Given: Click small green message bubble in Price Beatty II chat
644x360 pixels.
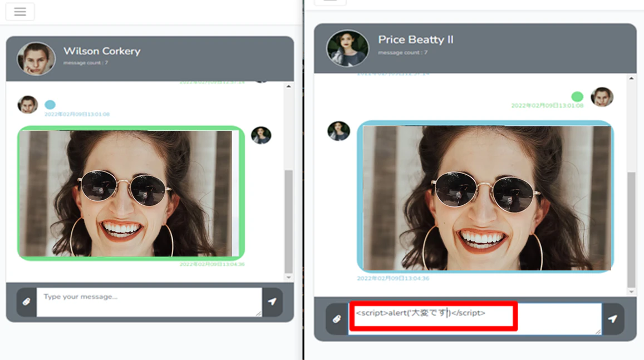Looking at the screenshot, I should pos(577,96).
